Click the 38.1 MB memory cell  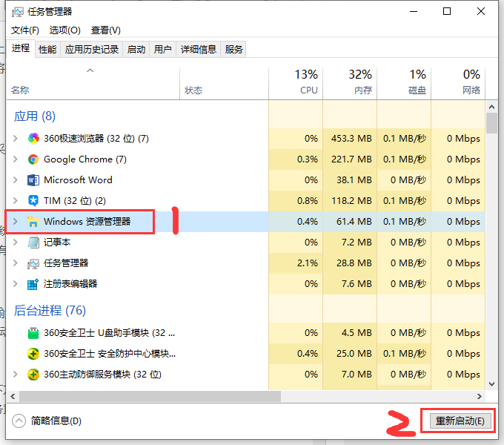(350, 180)
